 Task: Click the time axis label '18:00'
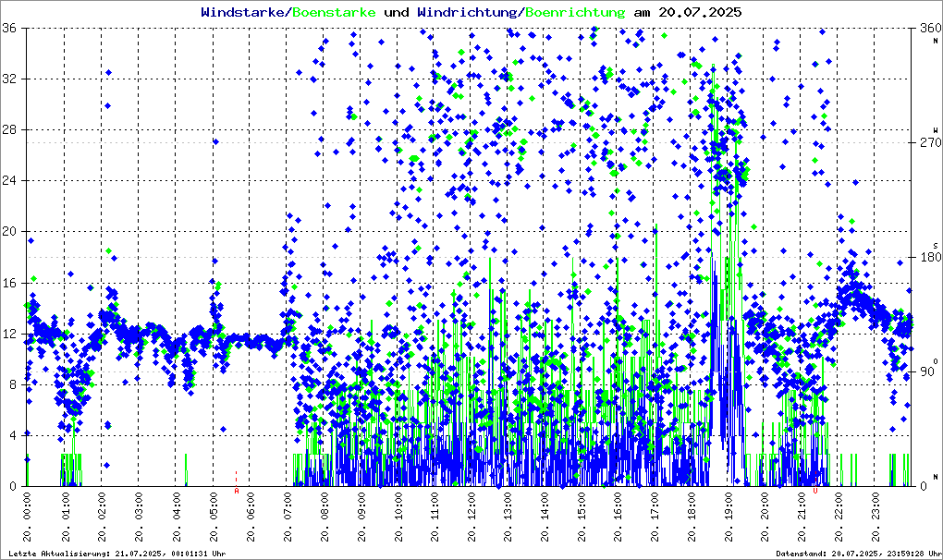point(692,507)
